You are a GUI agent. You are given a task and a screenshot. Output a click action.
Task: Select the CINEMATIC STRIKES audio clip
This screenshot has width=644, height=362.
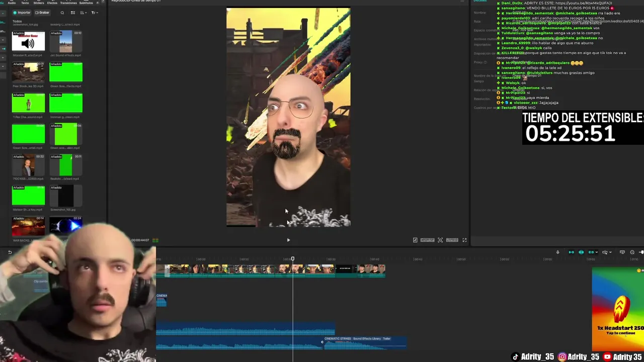pyautogui.click(x=365, y=342)
